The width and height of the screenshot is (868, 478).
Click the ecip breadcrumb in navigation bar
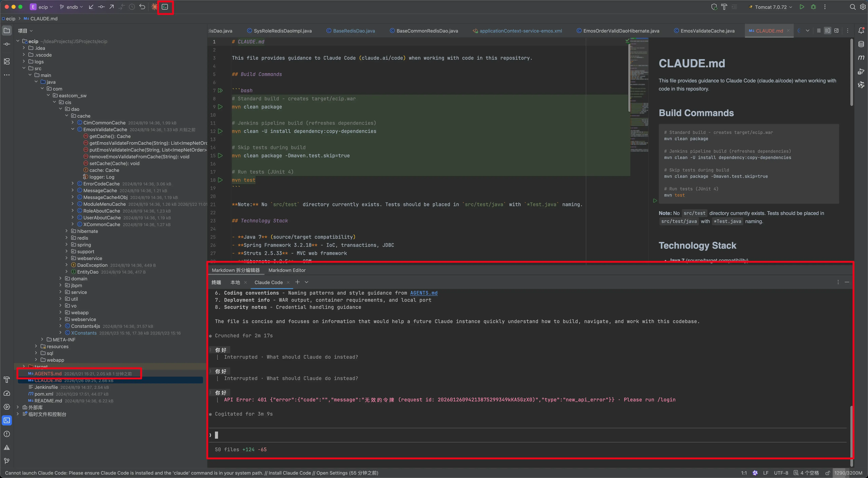(11, 18)
